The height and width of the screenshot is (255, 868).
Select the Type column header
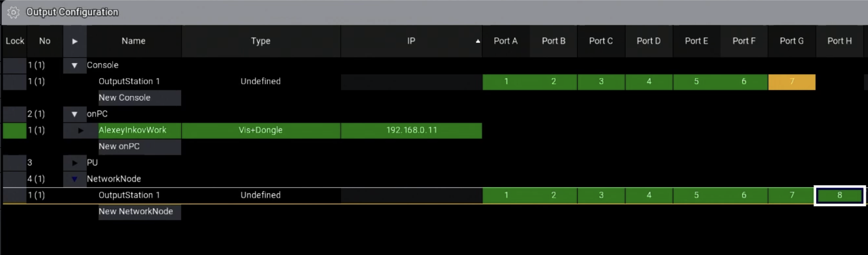(260, 41)
